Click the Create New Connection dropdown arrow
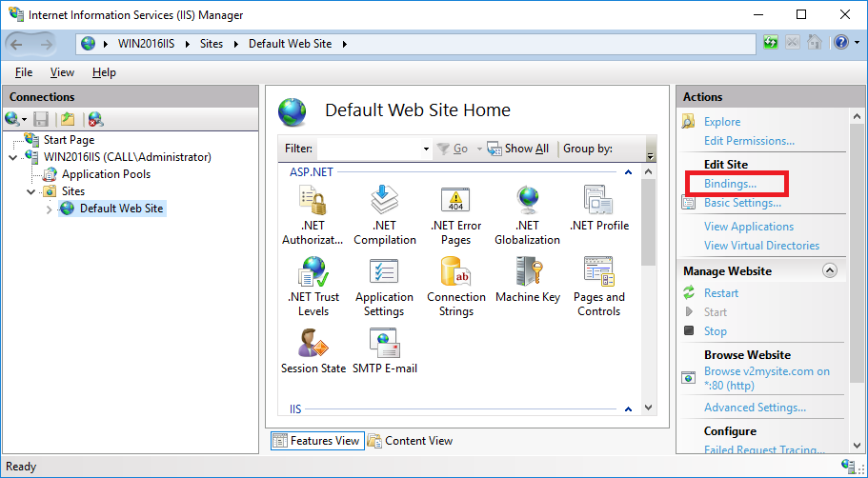 coord(25,120)
